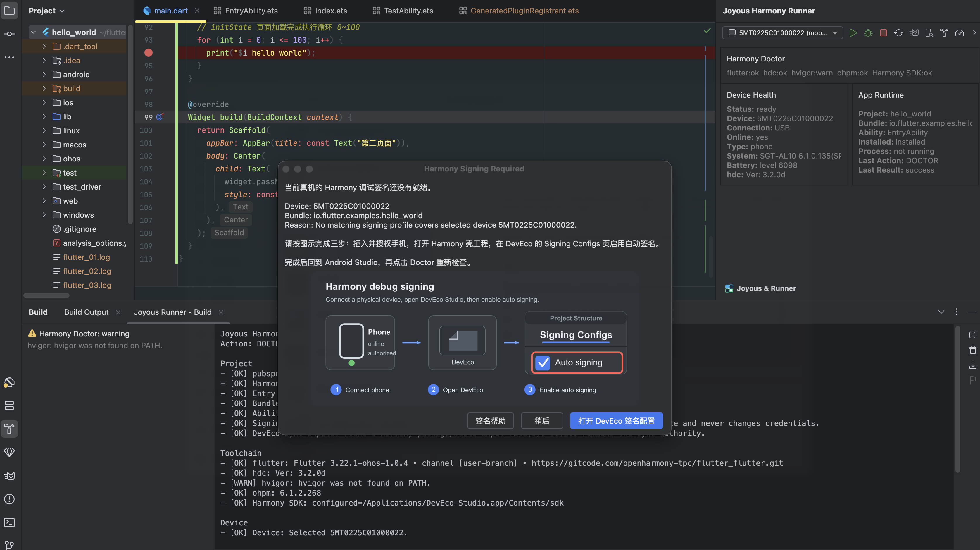Expand the windows folder
Screen dimensions: 980x550
coord(44,215)
